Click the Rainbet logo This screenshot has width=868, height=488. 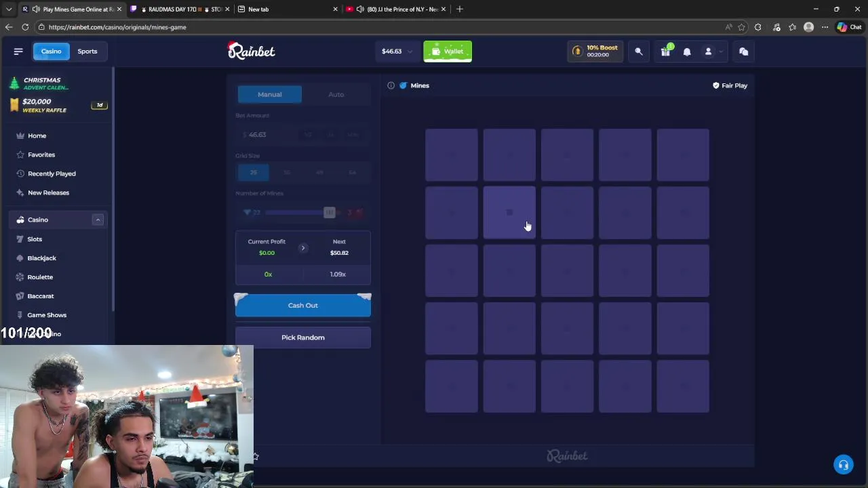251,51
